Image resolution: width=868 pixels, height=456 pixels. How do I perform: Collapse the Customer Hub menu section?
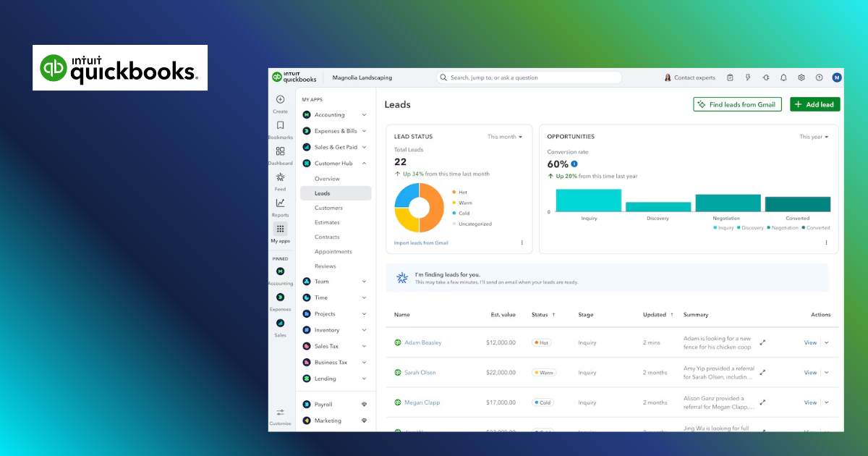tap(364, 164)
